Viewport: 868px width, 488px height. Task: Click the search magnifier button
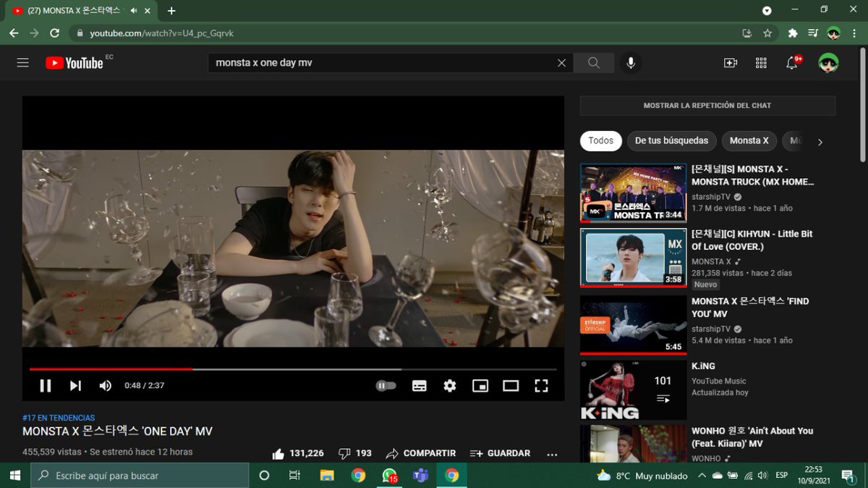tap(594, 63)
